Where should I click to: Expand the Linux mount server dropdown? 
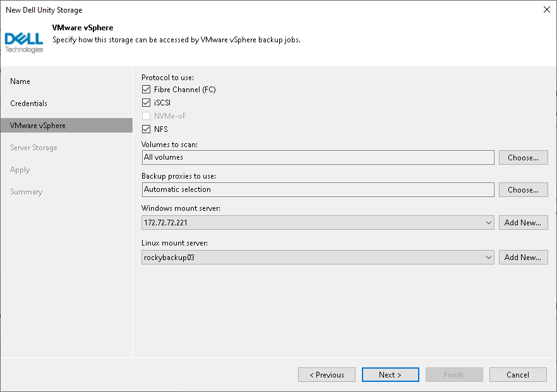pos(318,258)
